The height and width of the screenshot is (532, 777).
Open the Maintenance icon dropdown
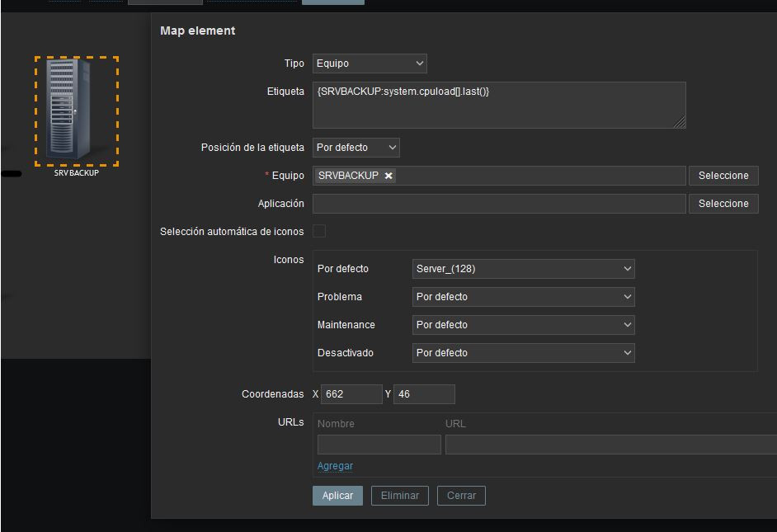tap(523, 325)
